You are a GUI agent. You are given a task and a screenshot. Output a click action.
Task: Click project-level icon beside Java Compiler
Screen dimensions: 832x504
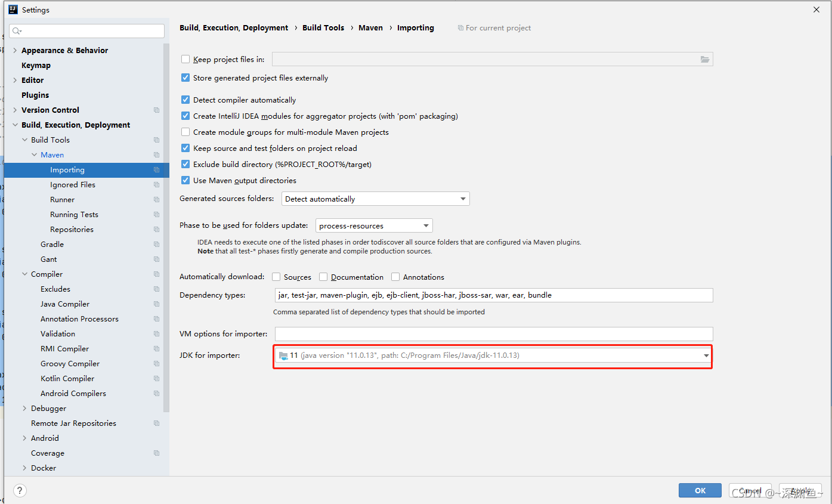click(156, 304)
